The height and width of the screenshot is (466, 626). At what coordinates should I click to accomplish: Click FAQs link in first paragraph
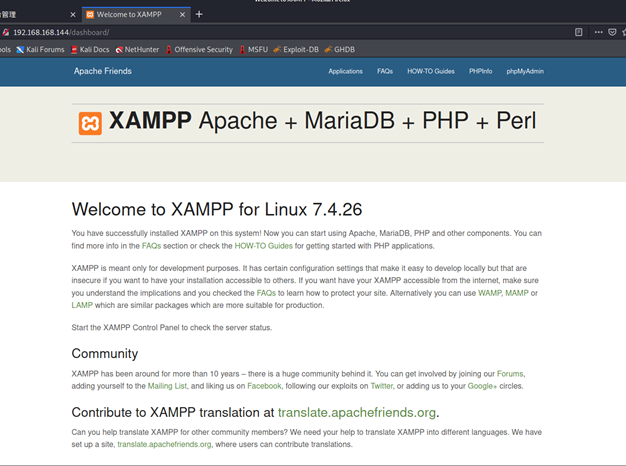[151, 246]
